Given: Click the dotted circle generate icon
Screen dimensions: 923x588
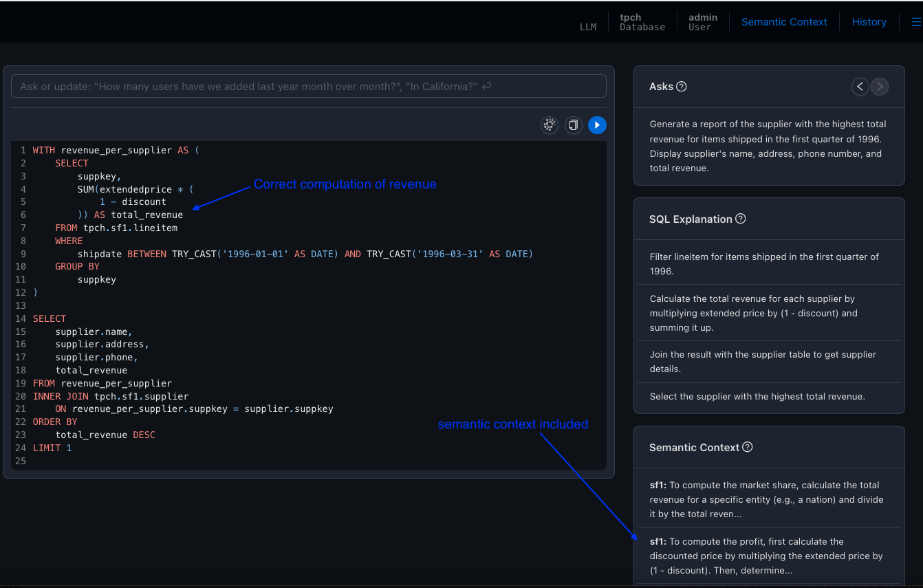Looking at the screenshot, I should [x=549, y=125].
